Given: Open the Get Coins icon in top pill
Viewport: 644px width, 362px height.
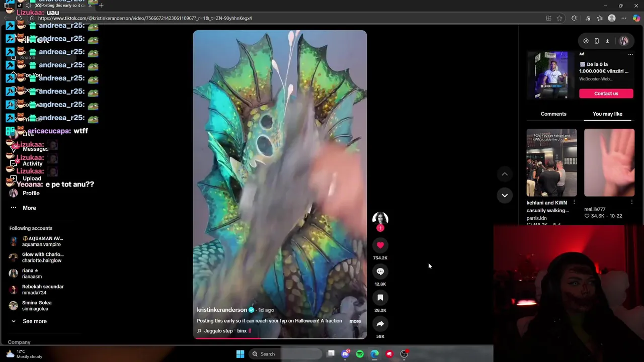Looking at the screenshot, I should pyautogui.click(x=586, y=41).
